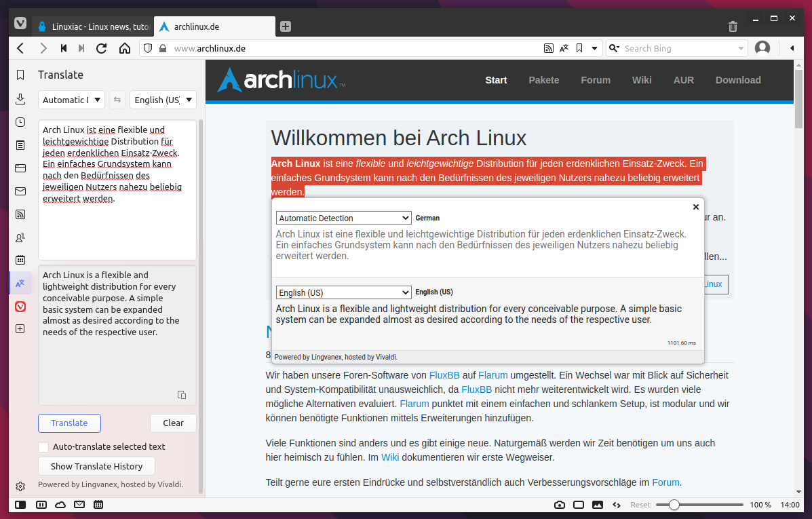Open the Vivaldi main menu

[20, 24]
